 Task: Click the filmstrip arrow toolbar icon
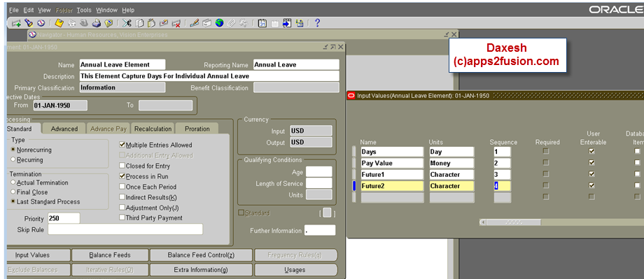coord(287,23)
